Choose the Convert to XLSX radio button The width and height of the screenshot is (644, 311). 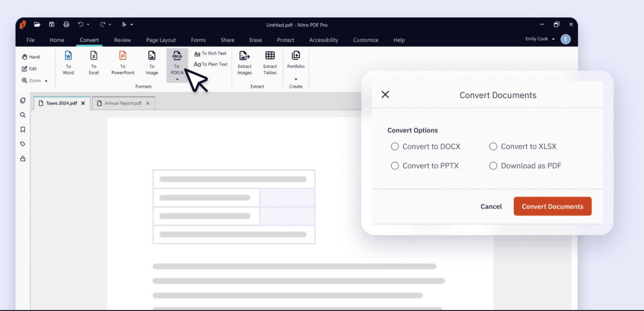point(493,147)
